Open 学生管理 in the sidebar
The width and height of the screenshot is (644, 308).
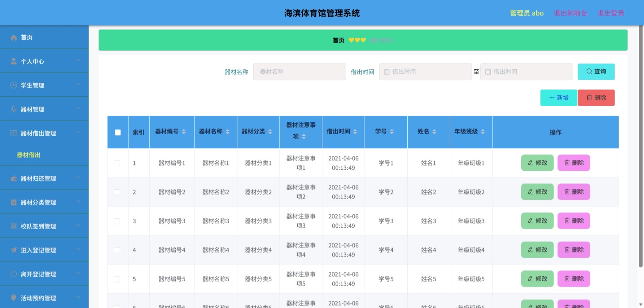click(x=44, y=85)
